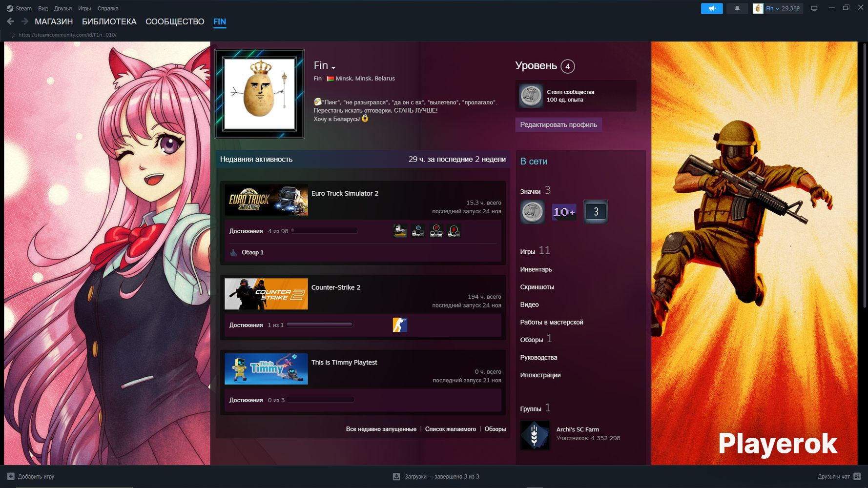Open the Обзоры 1 sidebar link
Viewport: 868px width, 488px height.
pyautogui.click(x=536, y=339)
